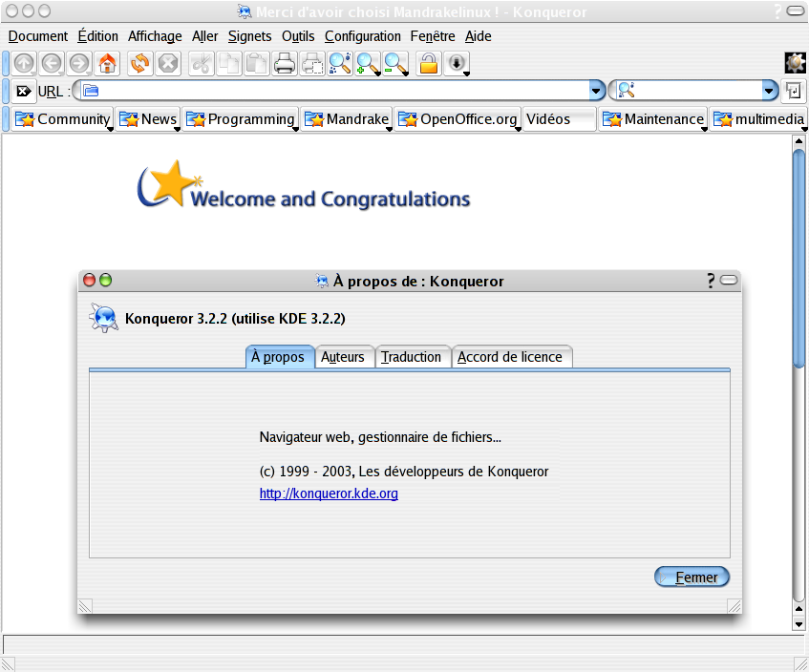Expand the News bookmark folder

point(148,119)
